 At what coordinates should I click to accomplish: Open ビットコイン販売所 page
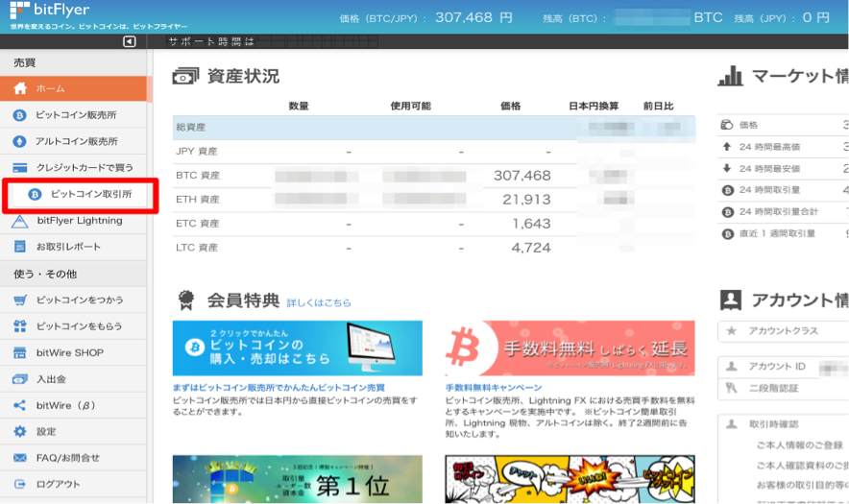73,115
